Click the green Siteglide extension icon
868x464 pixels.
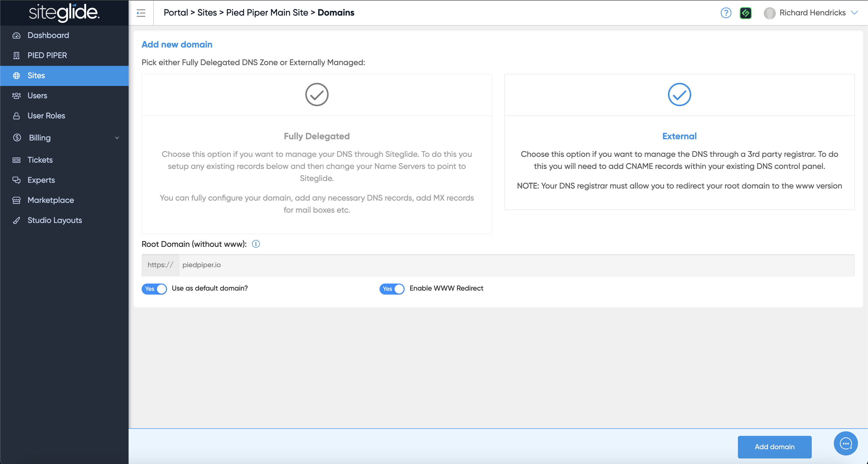pos(745,13)
